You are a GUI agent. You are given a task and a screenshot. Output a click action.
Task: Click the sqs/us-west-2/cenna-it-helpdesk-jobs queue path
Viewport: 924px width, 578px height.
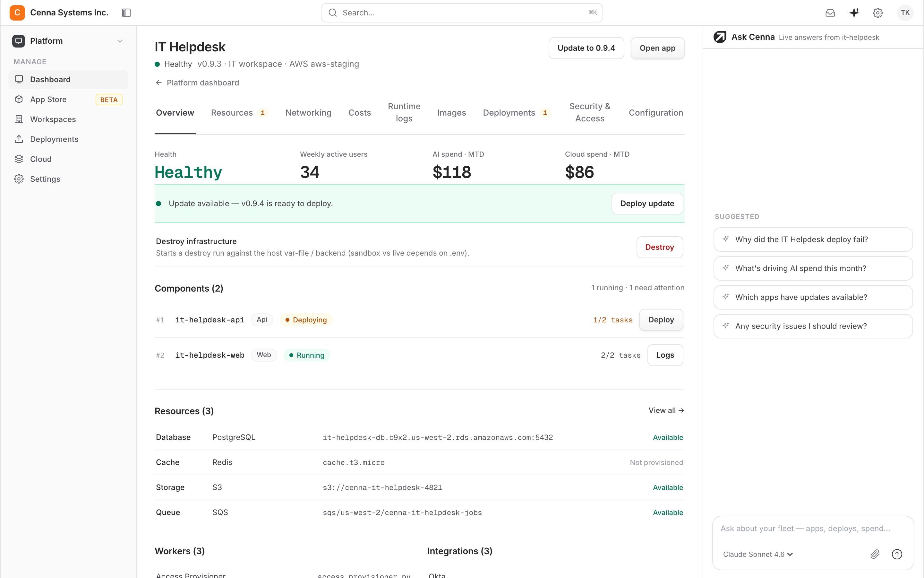coord(402,512)
